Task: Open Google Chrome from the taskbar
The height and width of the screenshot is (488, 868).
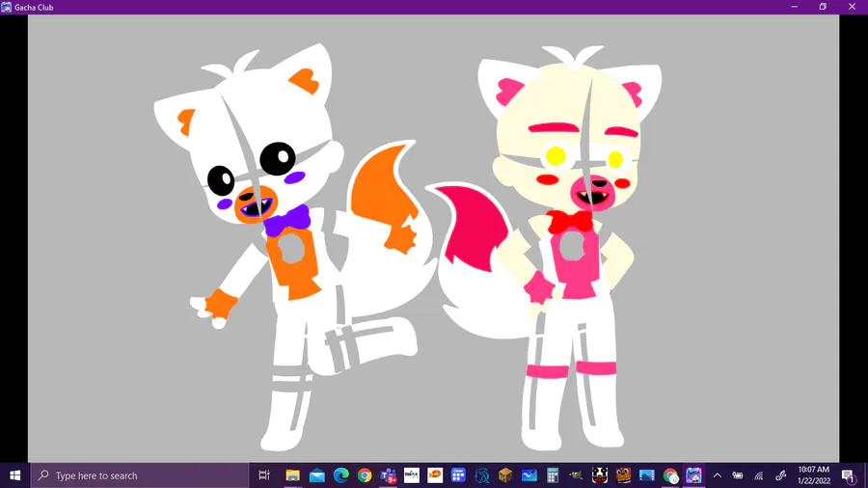Action: 365,475
